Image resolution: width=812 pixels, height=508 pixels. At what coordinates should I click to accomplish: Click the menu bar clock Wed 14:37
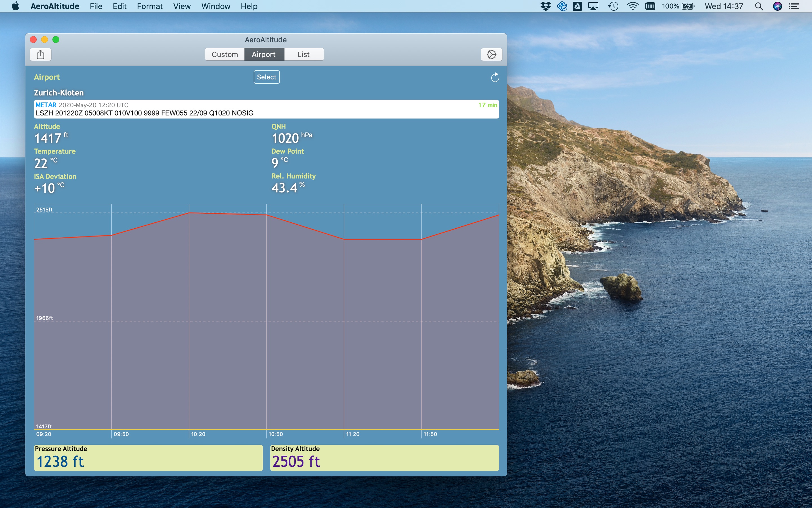(724, 6)
